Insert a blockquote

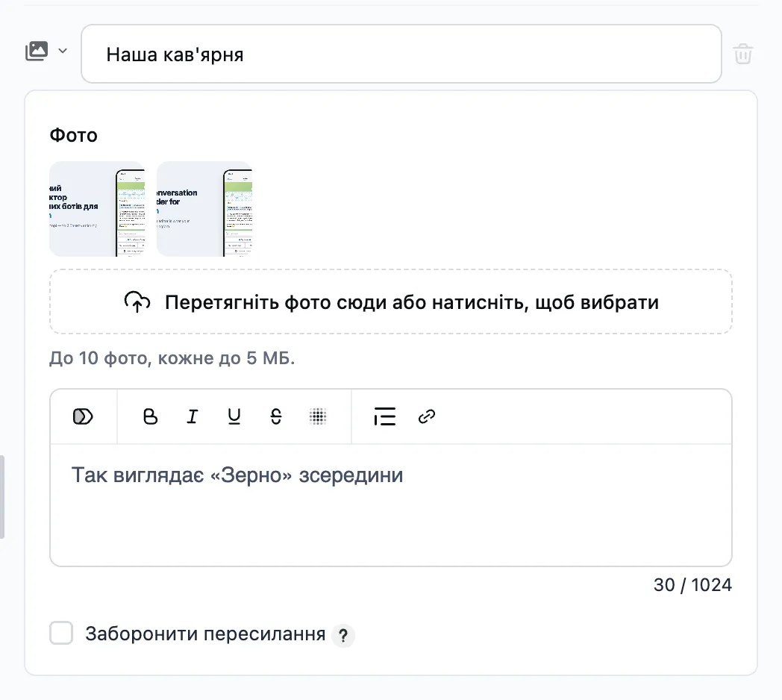coord(384,416)
